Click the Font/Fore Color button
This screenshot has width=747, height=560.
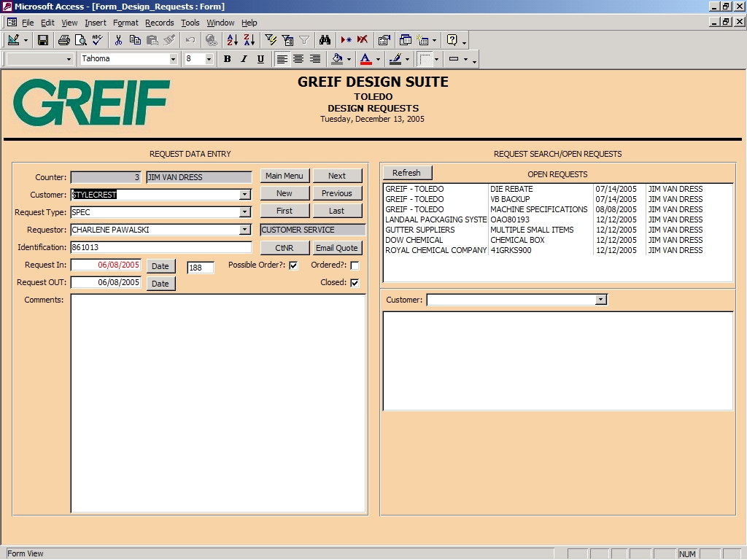[x=365, y=59]
